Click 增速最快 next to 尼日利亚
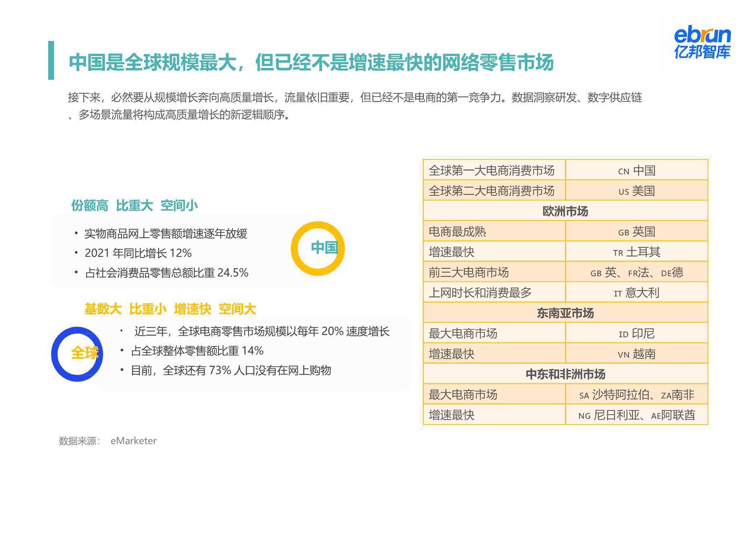 (x=494, y=414)
